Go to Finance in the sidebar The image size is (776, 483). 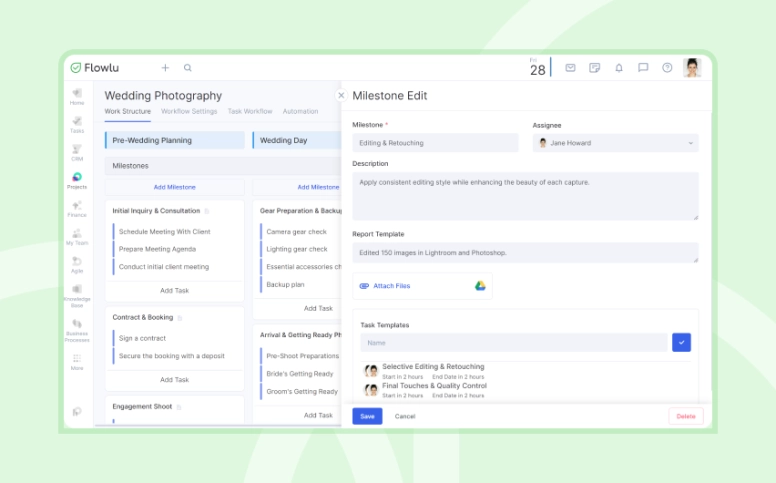click(x=77, y=208)
